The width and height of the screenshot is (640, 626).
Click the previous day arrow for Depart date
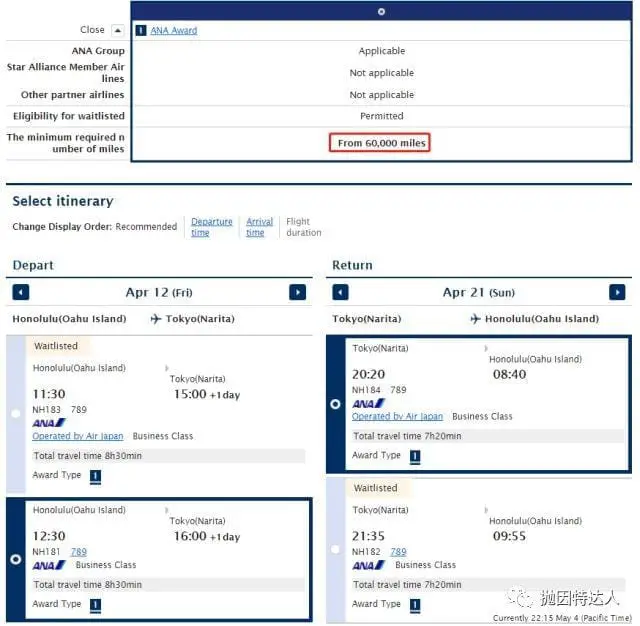(x=20, y=292)
